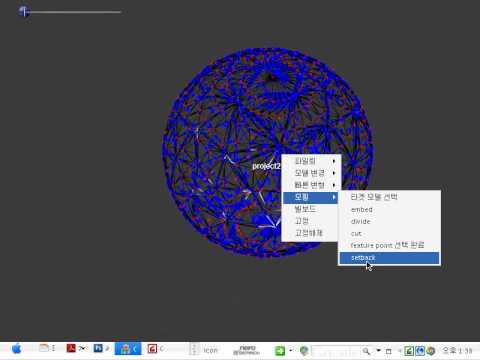Click the system clock in the tray
Screen dimensions: 480x360
(x=457, y=351)
